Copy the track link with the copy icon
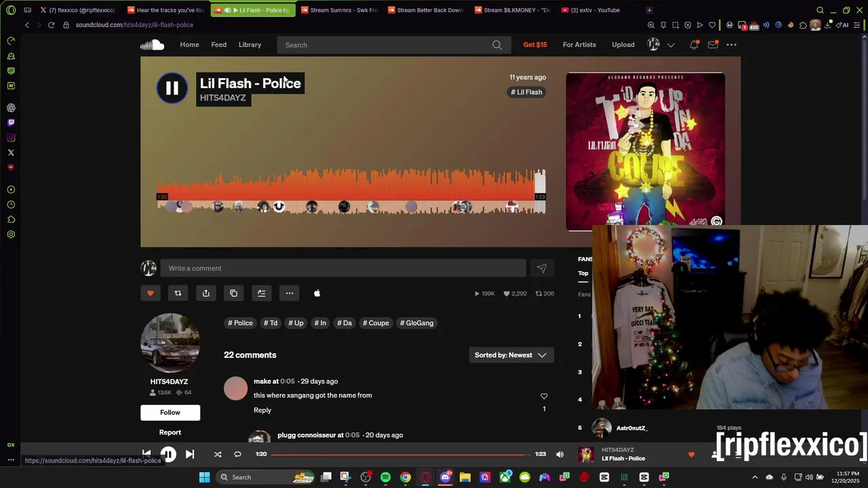Viewport: 868px width, 488px height. (233, 293)
